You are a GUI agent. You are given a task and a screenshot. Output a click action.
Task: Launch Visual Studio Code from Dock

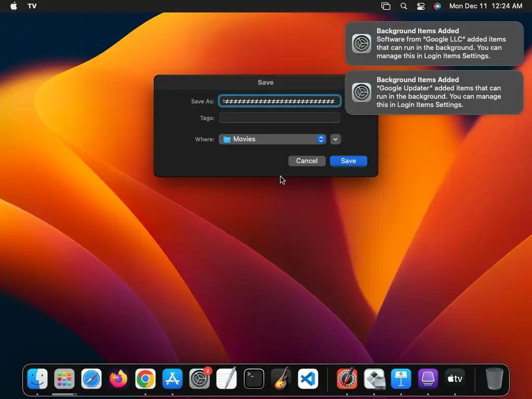click(x=308, y=379)
